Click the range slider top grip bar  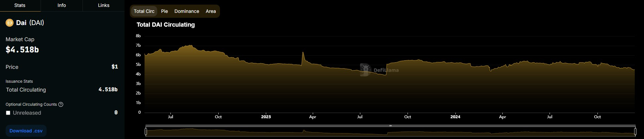click(390, 125)
